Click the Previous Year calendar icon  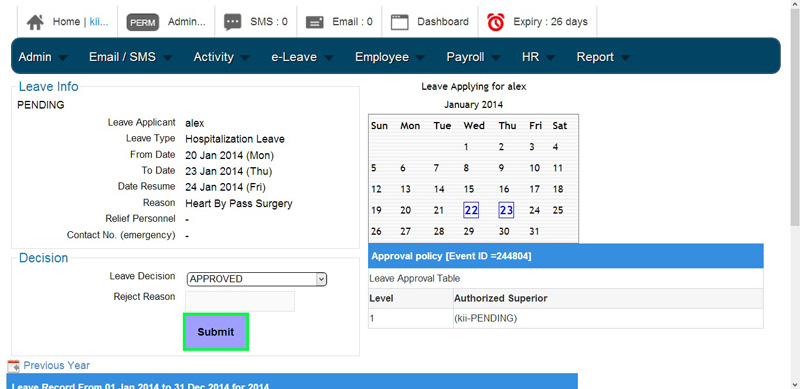point(14,366)
